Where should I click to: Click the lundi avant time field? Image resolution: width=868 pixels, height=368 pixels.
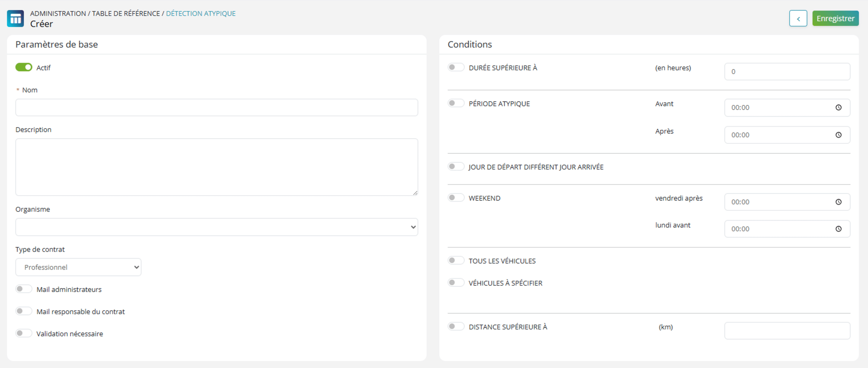coord(787,229)
